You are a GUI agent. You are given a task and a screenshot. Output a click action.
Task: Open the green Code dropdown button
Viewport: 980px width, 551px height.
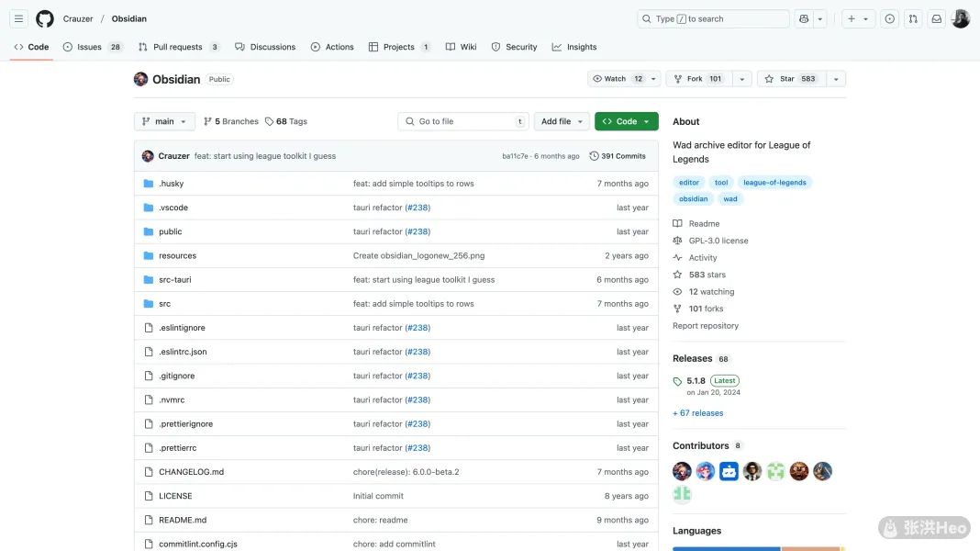point(626,121)
